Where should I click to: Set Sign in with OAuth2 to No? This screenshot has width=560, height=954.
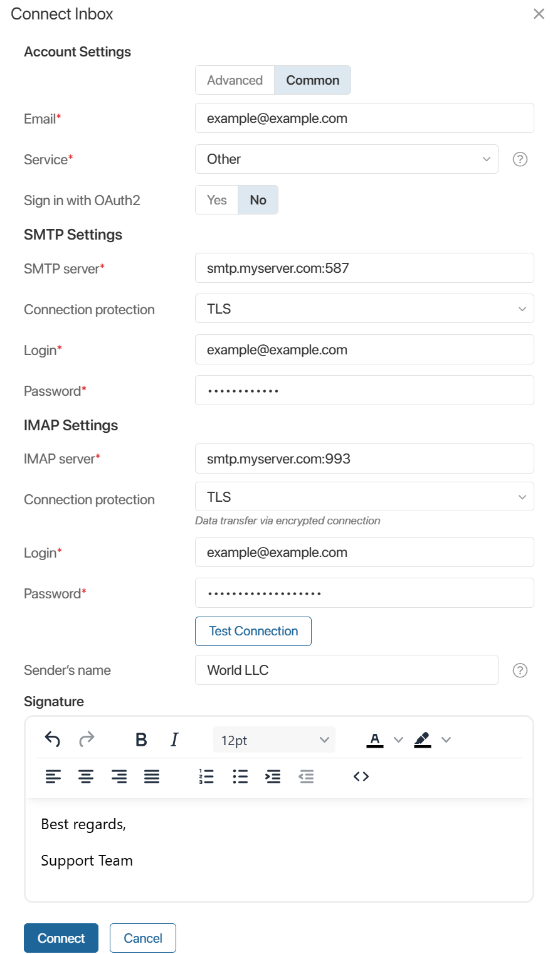[258, 200]
